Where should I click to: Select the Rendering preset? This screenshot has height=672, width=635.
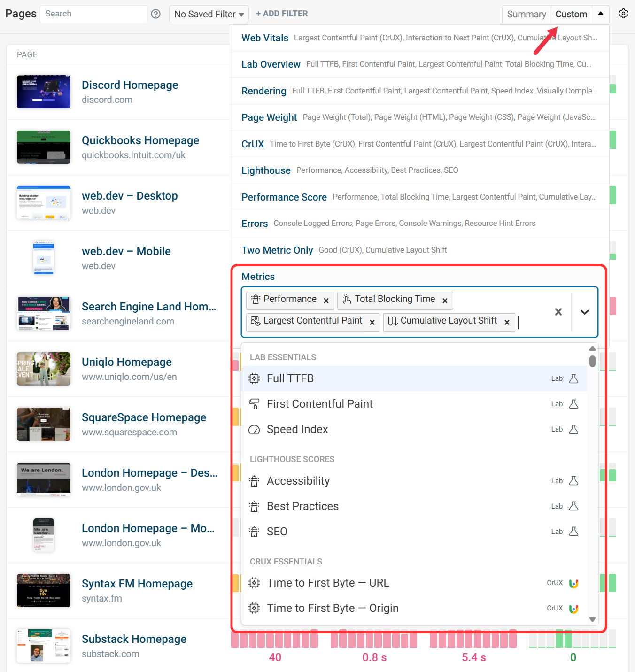419,91
